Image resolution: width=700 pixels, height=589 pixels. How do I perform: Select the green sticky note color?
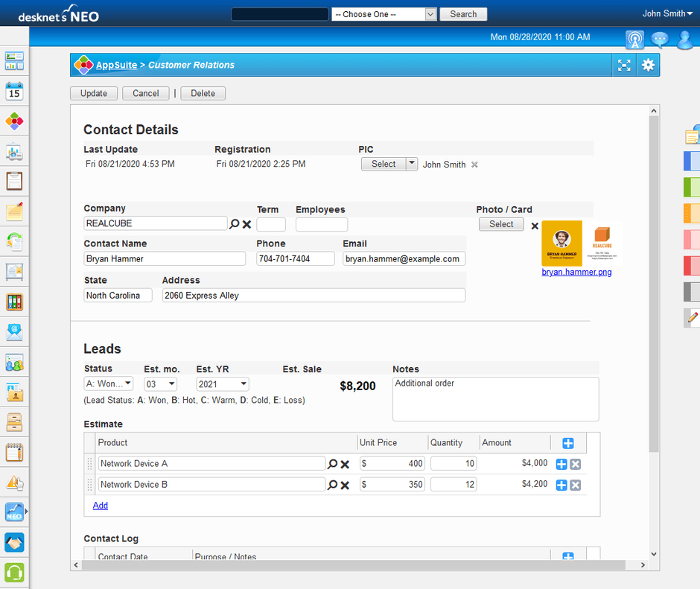coord(691,187)
